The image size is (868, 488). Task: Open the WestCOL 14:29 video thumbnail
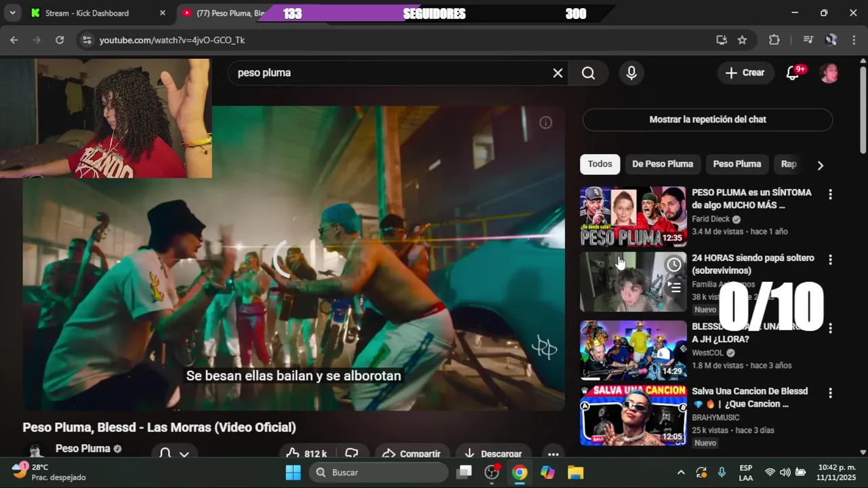633,350
